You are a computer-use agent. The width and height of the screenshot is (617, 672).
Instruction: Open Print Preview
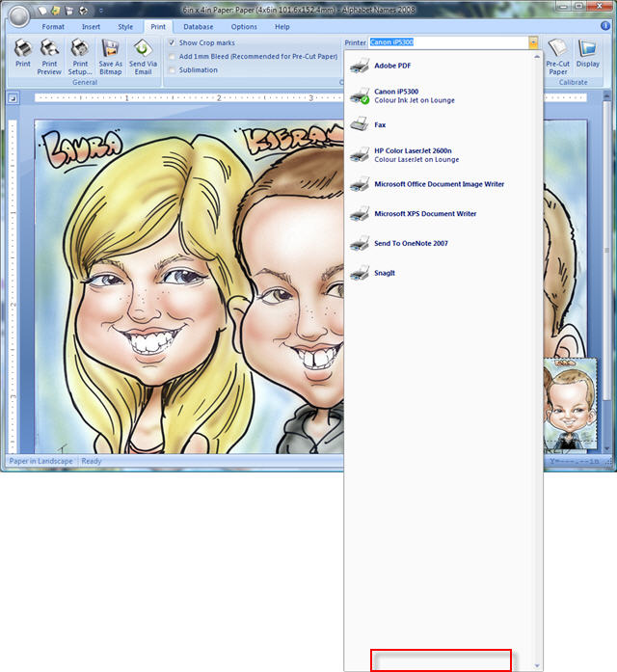[49, 54]
